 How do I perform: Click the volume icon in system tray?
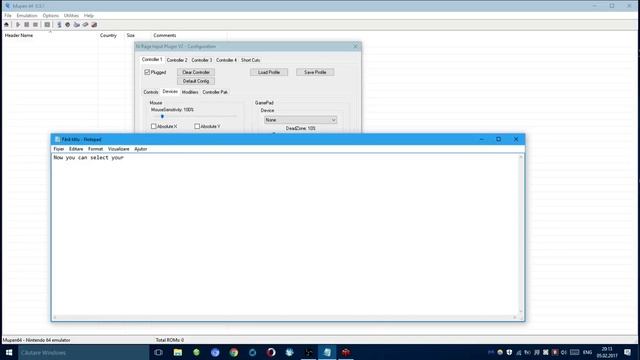click(564, 352)
